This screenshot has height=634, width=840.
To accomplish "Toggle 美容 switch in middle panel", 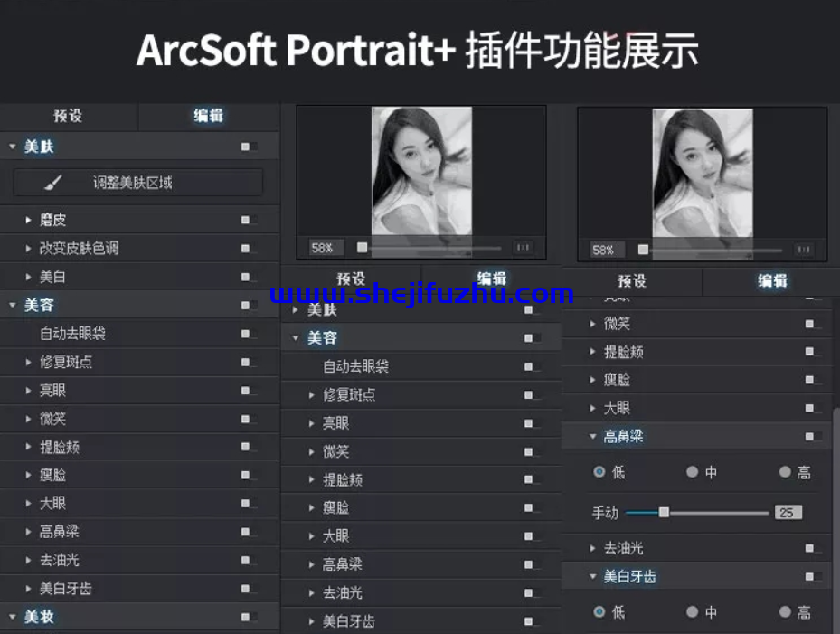I will tap(532, 337).
